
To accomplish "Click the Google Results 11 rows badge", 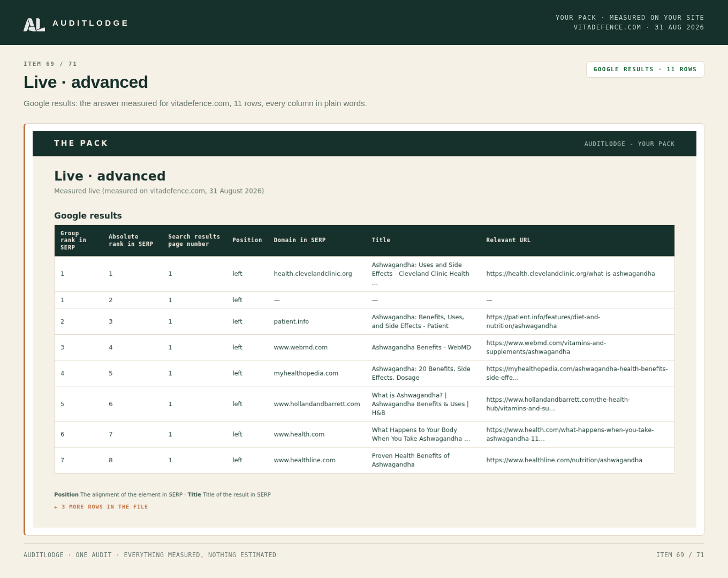I will pos(645,69).
